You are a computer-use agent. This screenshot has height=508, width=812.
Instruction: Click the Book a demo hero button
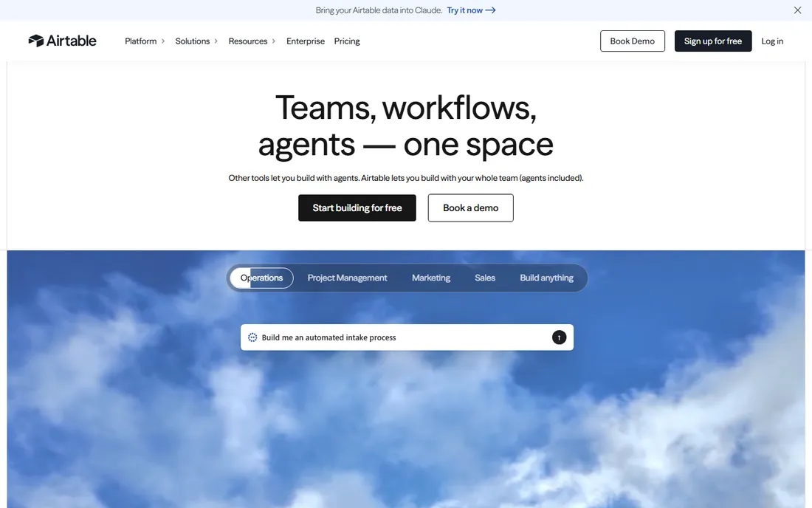(x=470, y=207)
